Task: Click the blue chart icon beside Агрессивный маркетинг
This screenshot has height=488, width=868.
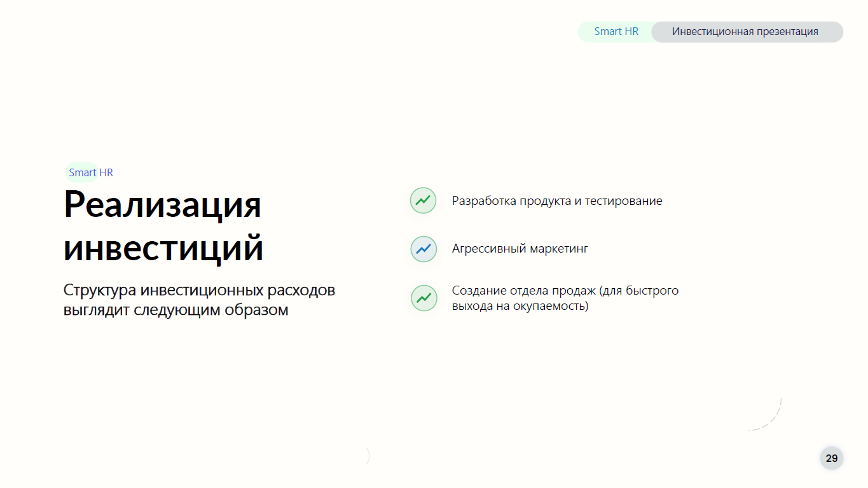Action: click(x=424, y=249)
